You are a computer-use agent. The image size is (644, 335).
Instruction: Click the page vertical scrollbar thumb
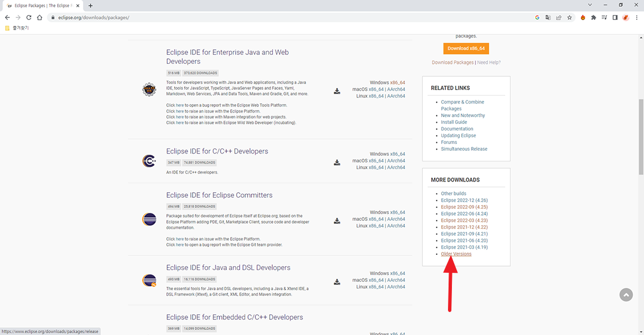click(x=641, y=137)
